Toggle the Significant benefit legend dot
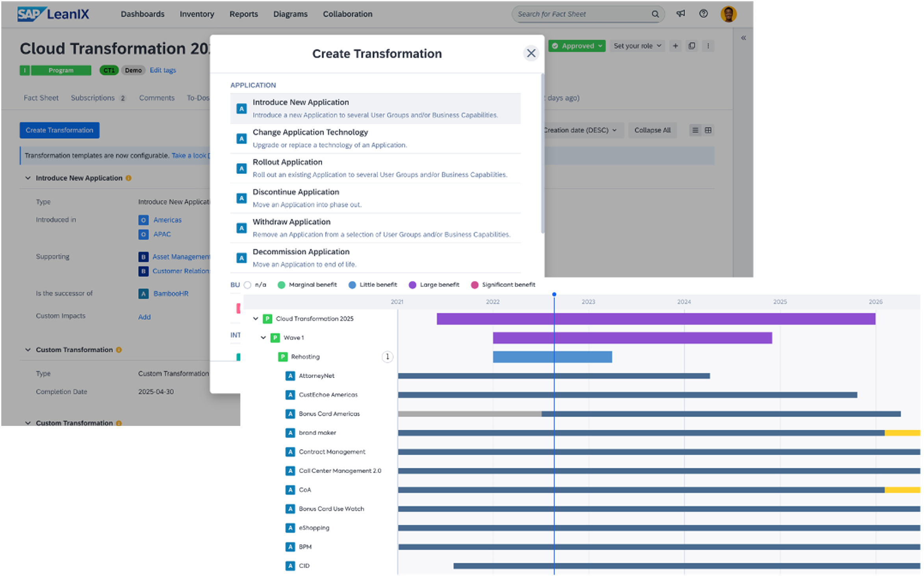This screenshot has width=924, height=576. [x=475, y=285]
